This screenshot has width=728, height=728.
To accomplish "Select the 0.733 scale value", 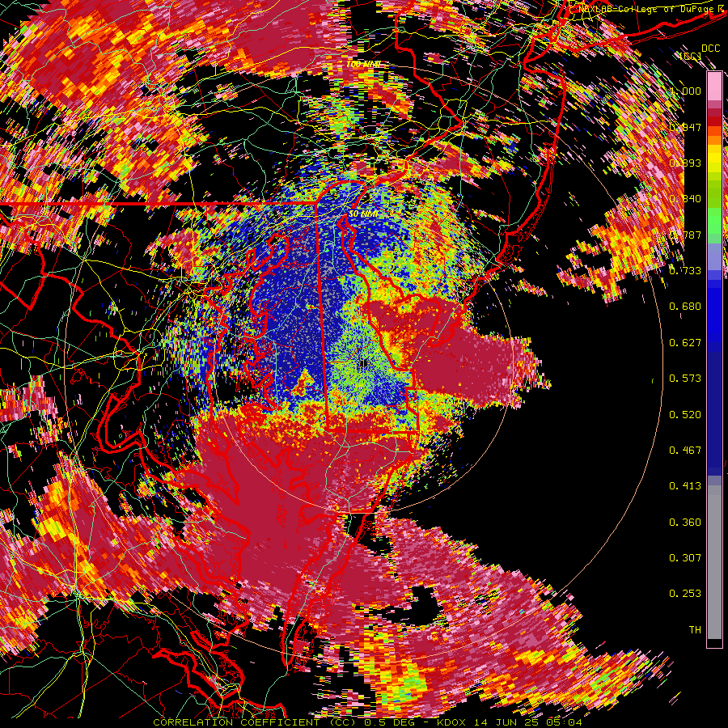I will click(685, 271).
